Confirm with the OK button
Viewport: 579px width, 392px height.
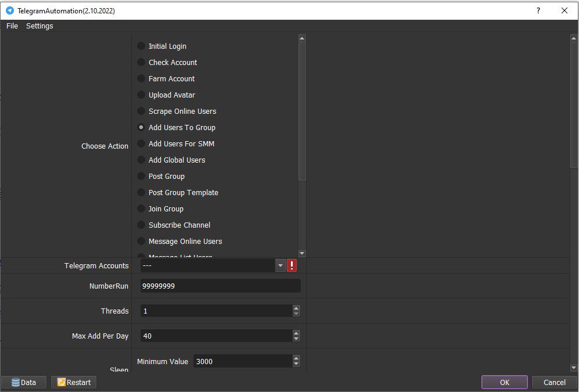click(505, 382)
